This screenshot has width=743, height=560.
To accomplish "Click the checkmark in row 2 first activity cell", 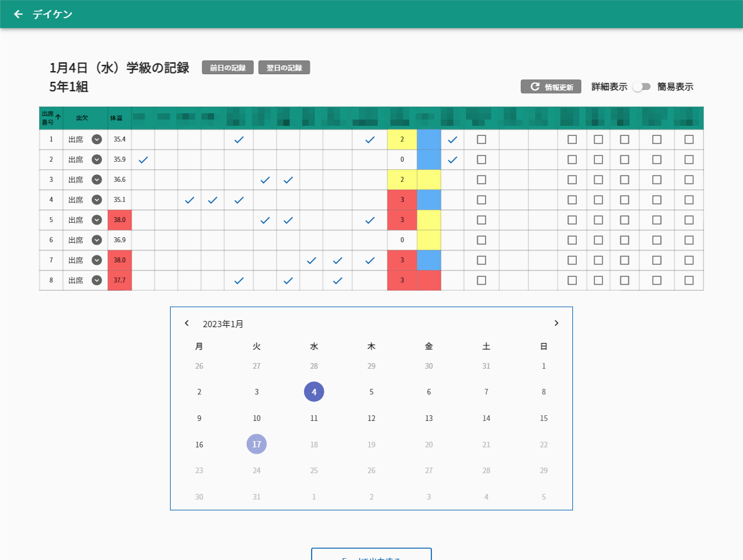I will tap(143, 159).
